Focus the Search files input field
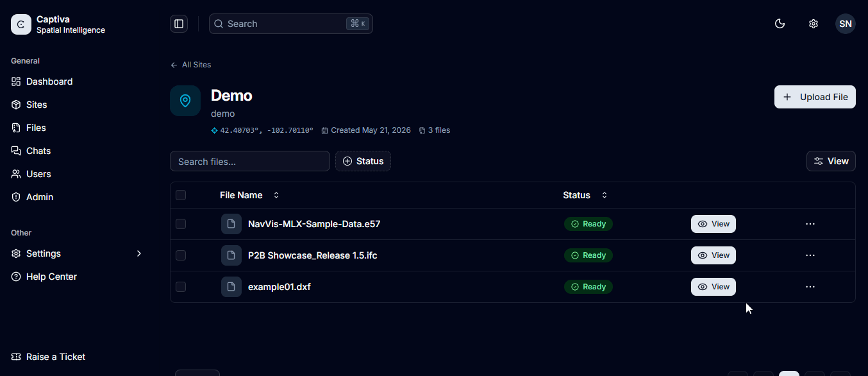Image resolution: width=868 pixels, height=376 pixels. (250, 161)
